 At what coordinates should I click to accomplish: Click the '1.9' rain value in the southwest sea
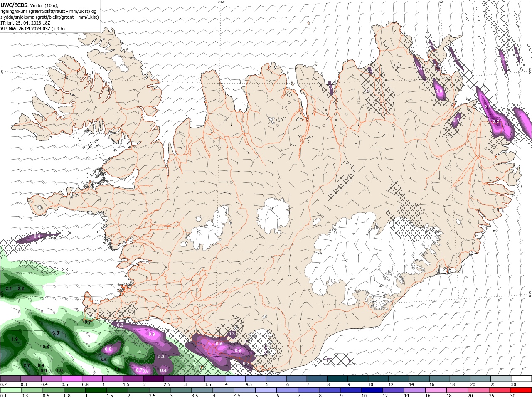15,340
